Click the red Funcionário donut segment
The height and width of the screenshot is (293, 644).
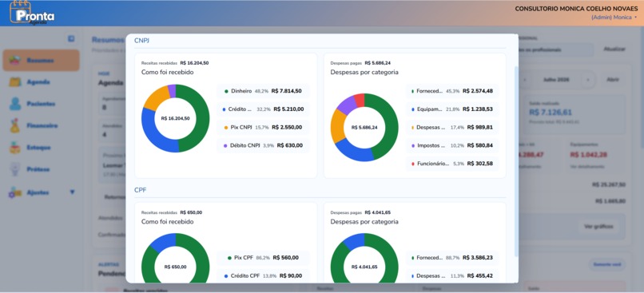(359, 101)
